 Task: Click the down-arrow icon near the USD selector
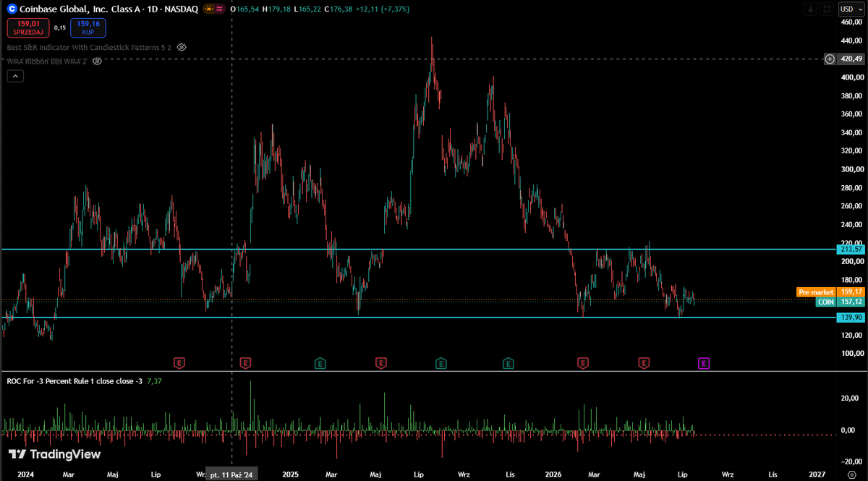pos(810,9)
